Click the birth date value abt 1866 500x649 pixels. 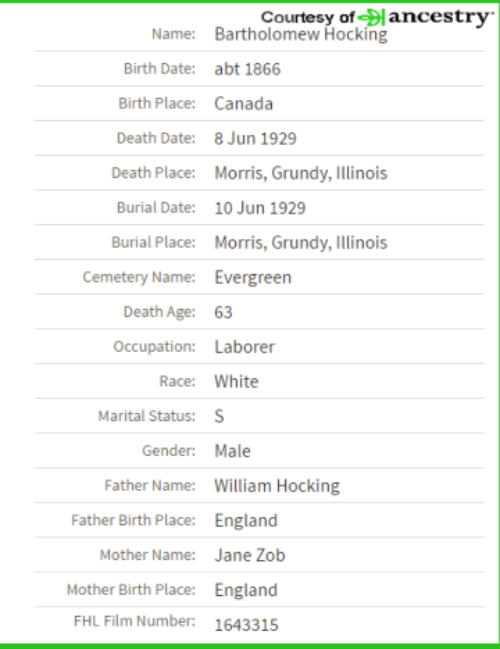click(x=248, y=69)
